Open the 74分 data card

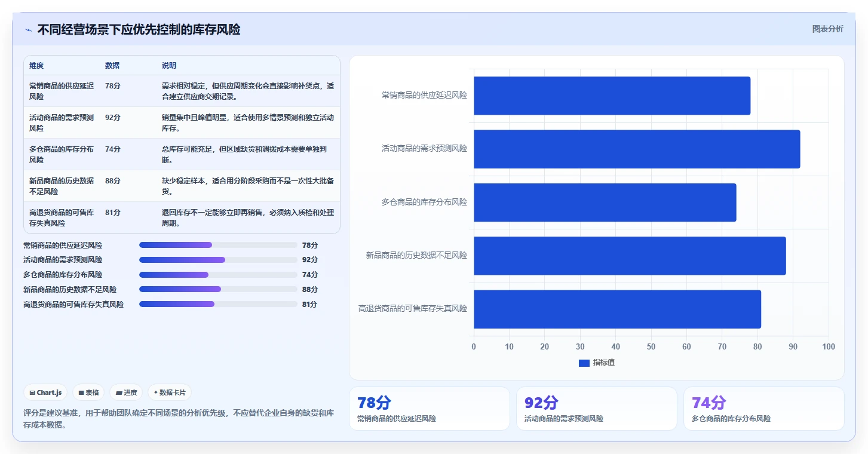click(x=764, y=409)
